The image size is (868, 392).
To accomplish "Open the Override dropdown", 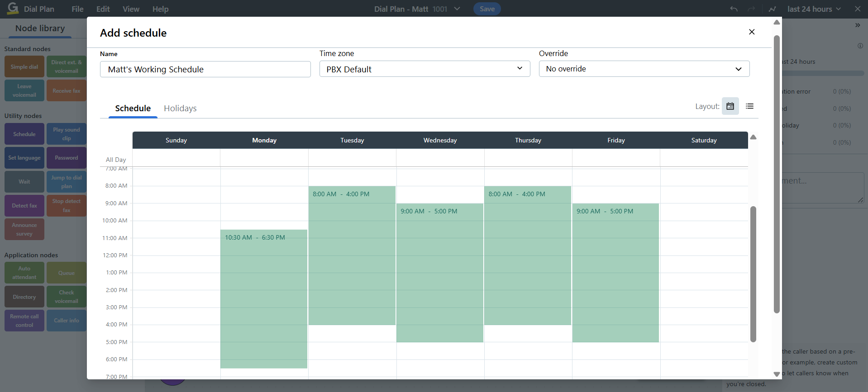I will [644, 69].
